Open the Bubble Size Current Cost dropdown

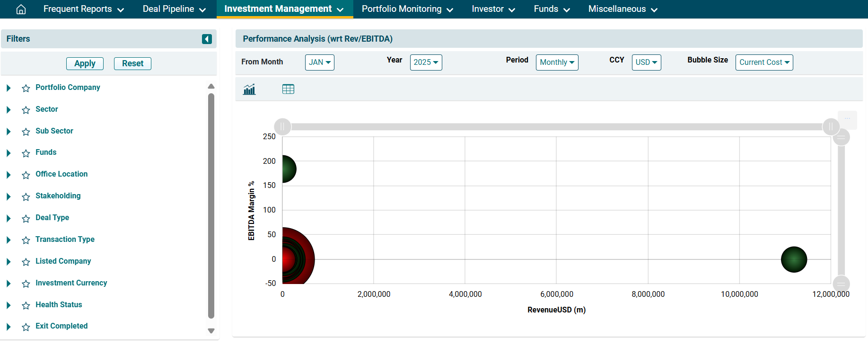pyautogui.click(x=764, y=62)
